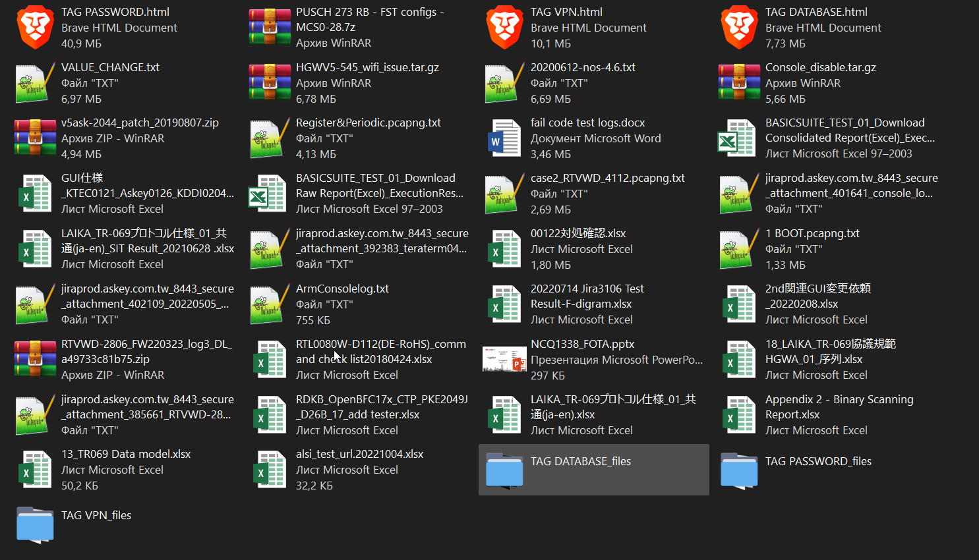Select the old Excel icon for BASICSUITE Consolidated Report
Screen dimensions: 979x560
pos(736,138)
